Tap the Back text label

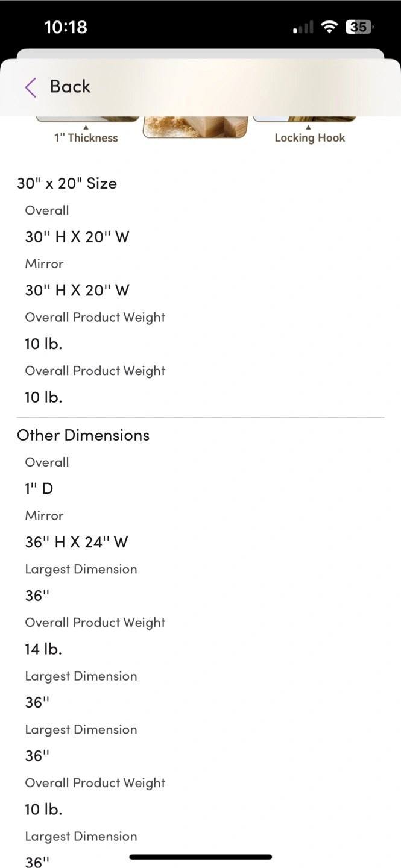click(70, 87)
